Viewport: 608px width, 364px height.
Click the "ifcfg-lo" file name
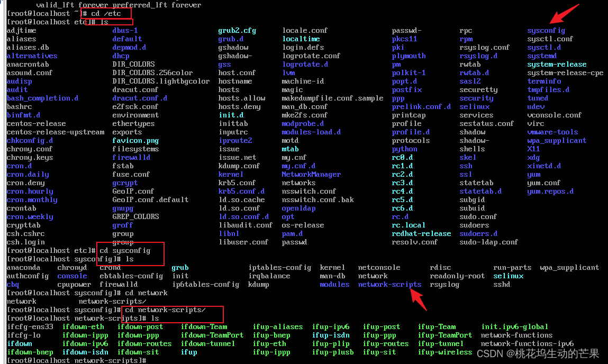tap(24, 335)
